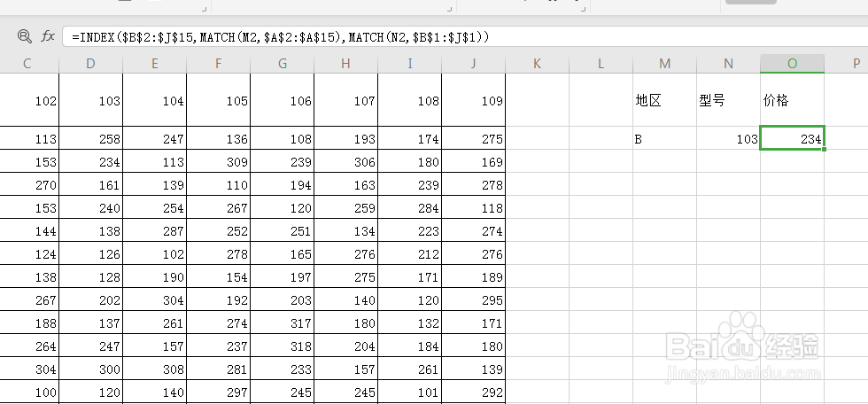The width and height of the screenshot is (868, 404).
Task: Select cell with value 174
Action: pos(409,138)
